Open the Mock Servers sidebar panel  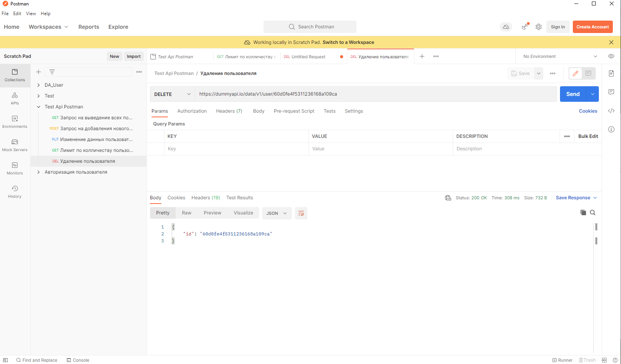coord(15,145)
